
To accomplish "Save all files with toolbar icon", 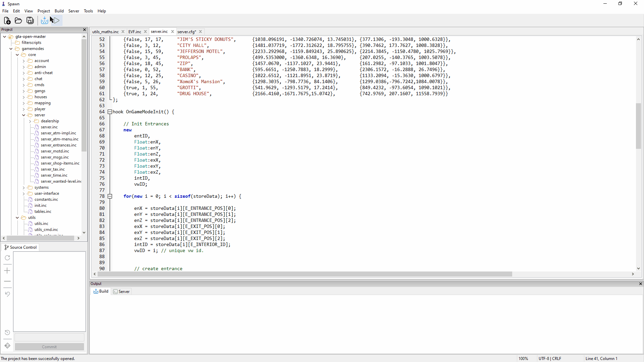I will click(x=30, y=21).
